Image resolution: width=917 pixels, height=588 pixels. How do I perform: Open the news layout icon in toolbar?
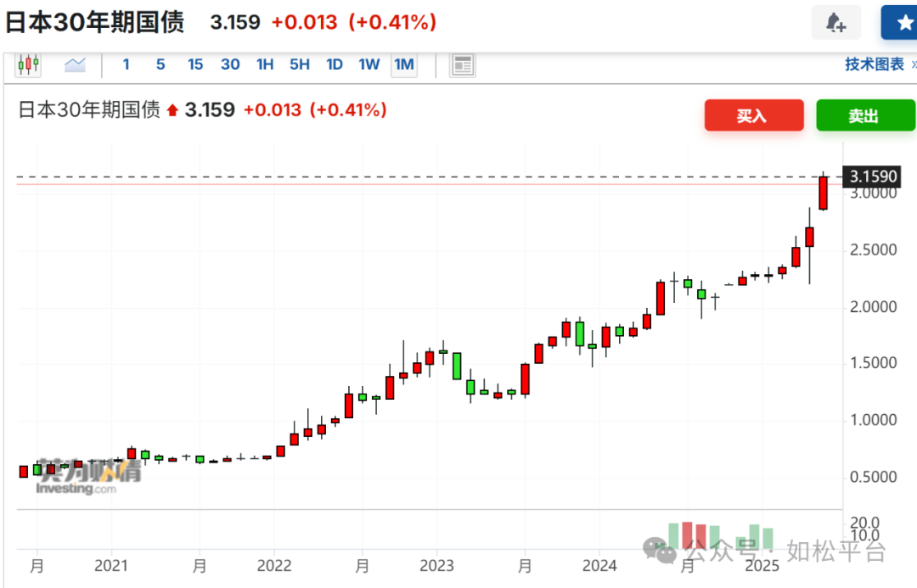tap(463, 64)
